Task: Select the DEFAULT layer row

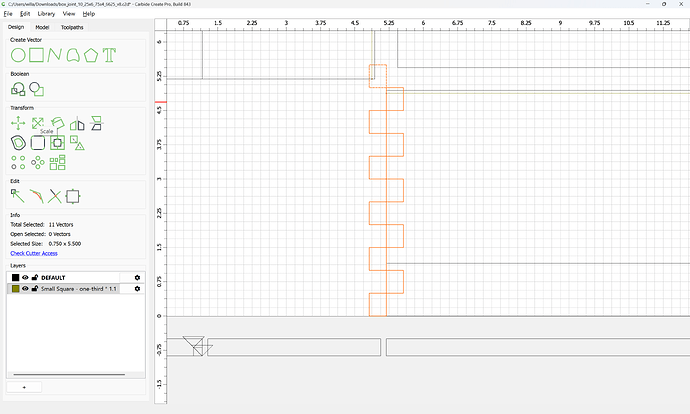Action: coord(75,278)
